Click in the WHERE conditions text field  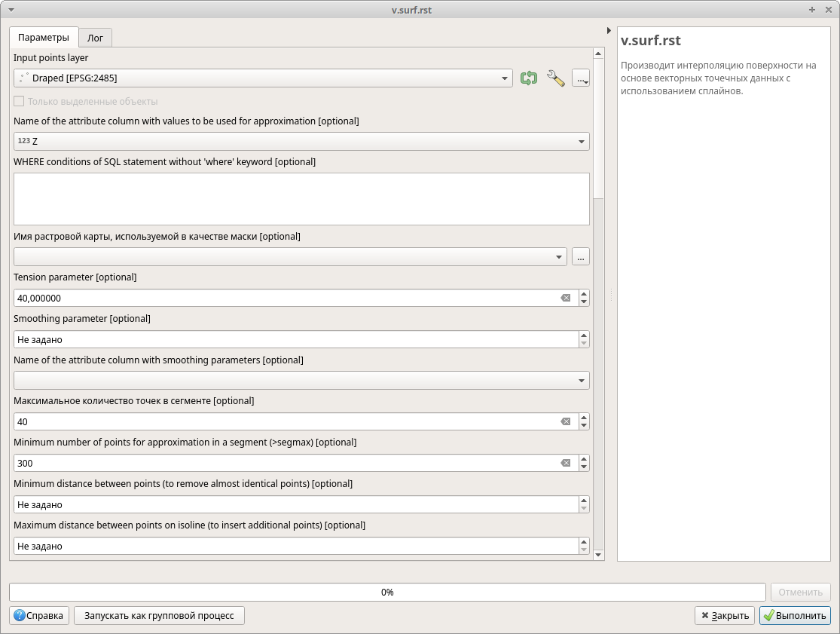point(301,198)
